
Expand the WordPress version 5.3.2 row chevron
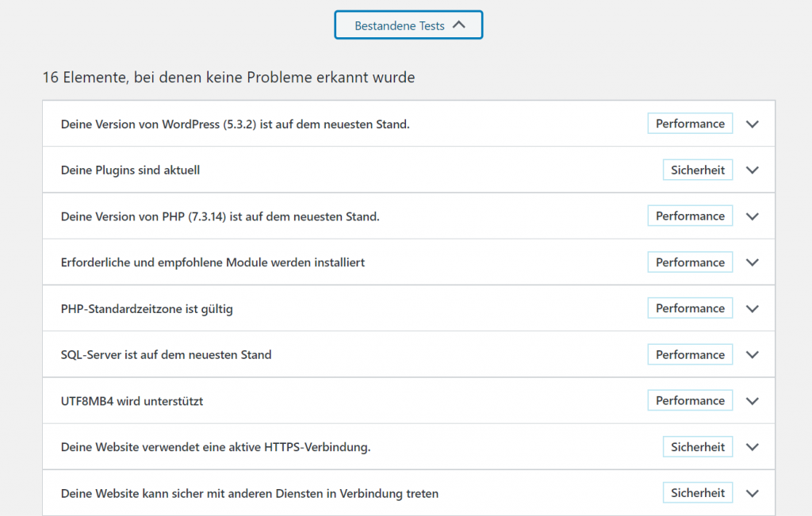(753, 124)
